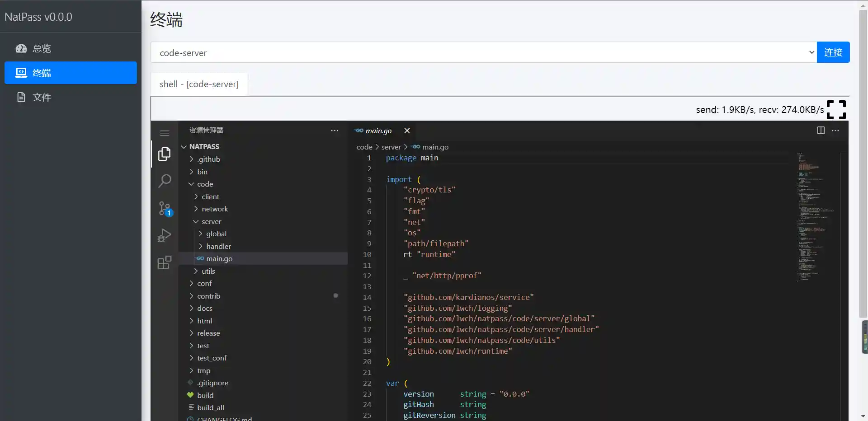
Task: Switch to the shell - [code-server] tab
Action: [x=199, y=84]
